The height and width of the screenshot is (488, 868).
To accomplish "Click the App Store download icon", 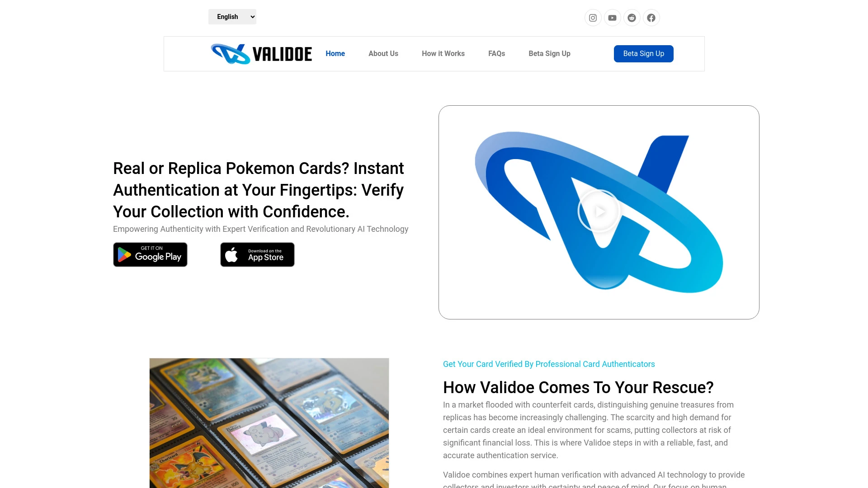I will pyautogui.click(x=257, y=254).
